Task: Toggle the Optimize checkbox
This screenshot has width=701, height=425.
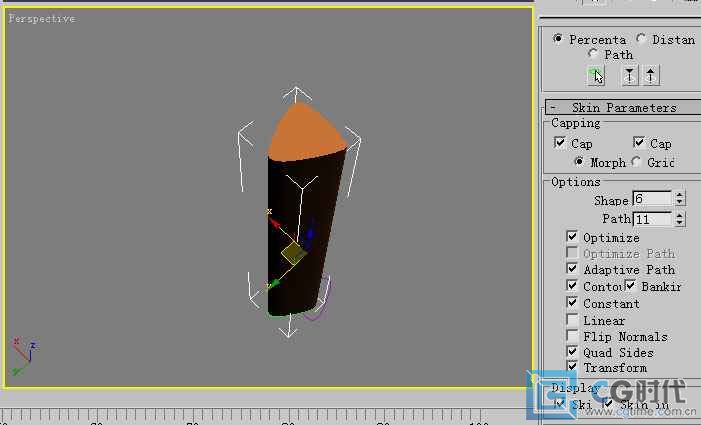Action: (x=572, y=236)
